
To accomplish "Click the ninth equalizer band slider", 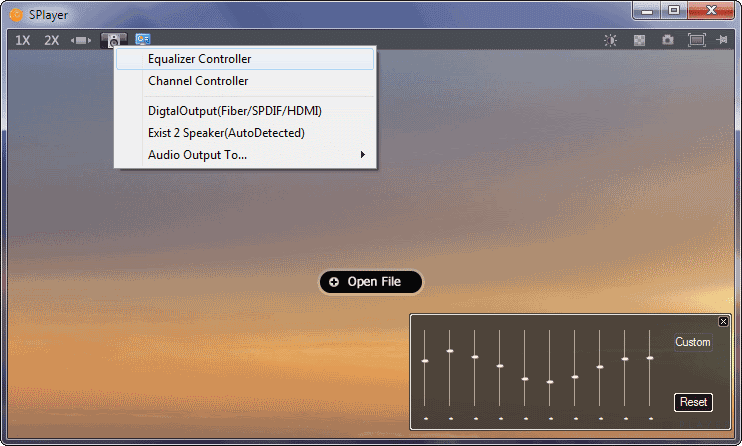I will pyautogui.click(x=625, y=359).
